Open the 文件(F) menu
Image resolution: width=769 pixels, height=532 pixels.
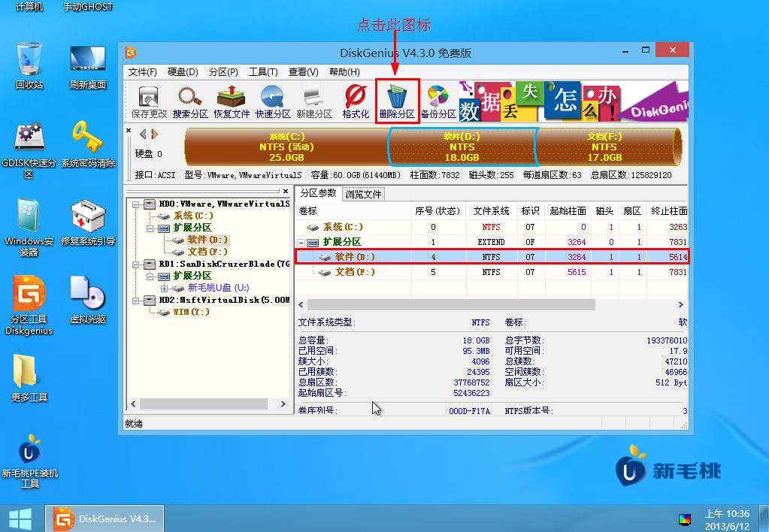(x=142, y=72)
